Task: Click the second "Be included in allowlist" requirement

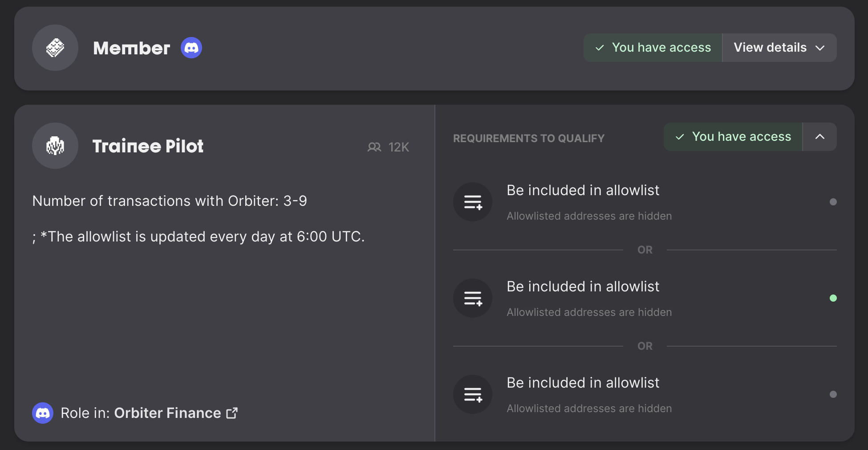Action: (x=583, y=286)
